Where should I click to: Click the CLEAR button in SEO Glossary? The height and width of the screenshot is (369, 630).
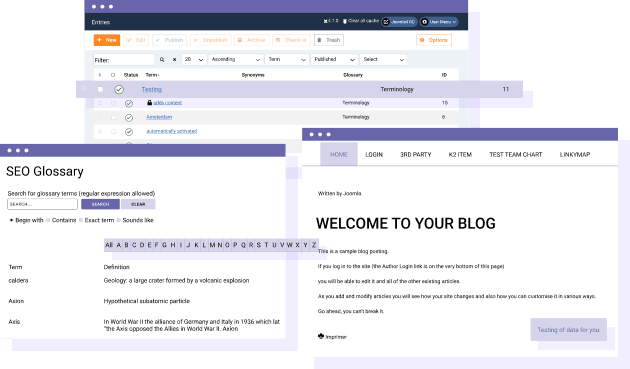click(x=138, y=204)
